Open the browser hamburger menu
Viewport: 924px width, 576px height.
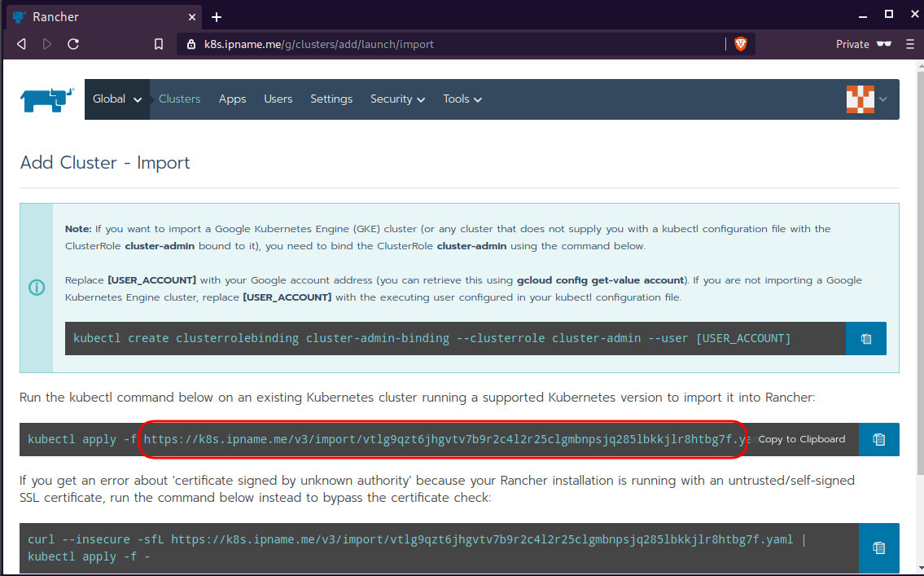click(909, 44)
